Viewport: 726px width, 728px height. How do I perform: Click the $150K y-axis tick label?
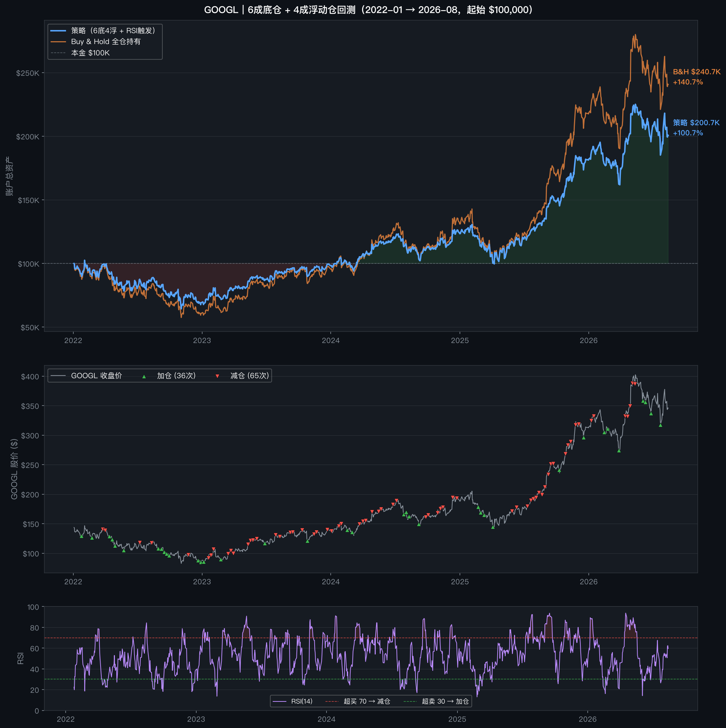(29, 201)
